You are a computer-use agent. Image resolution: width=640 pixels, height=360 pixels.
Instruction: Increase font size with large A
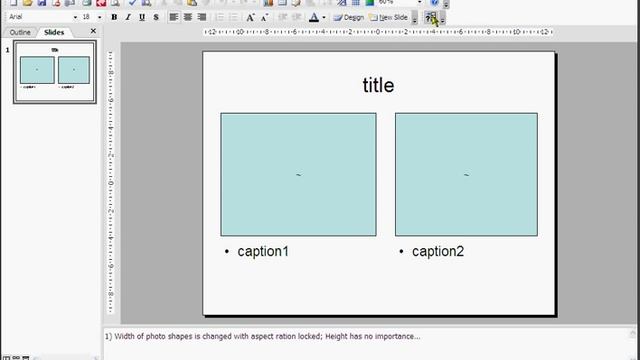[250, 17]
